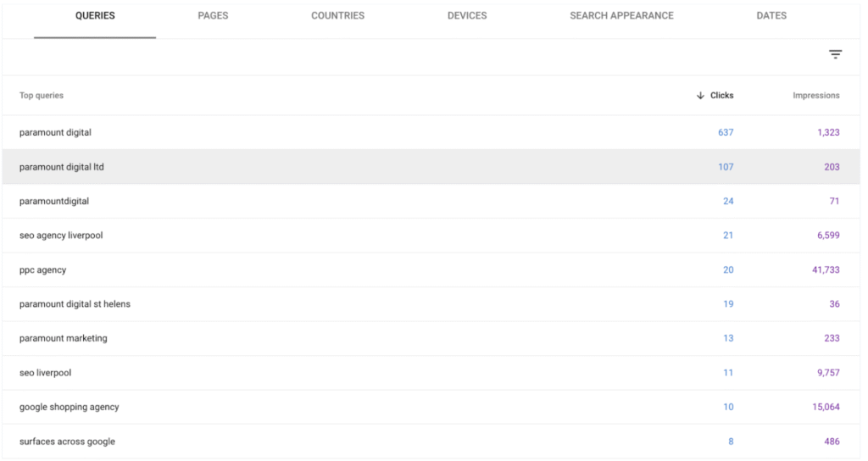Image resolution: width=868 pixels, height=461 pixels.
Task: Select the 'seo liverpool' query
Action: point(46,373)
